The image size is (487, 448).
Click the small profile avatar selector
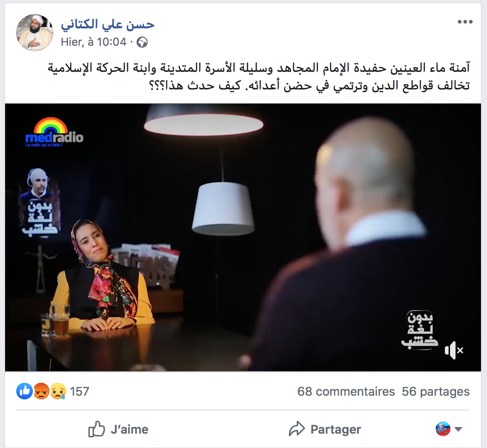[443, 429]
